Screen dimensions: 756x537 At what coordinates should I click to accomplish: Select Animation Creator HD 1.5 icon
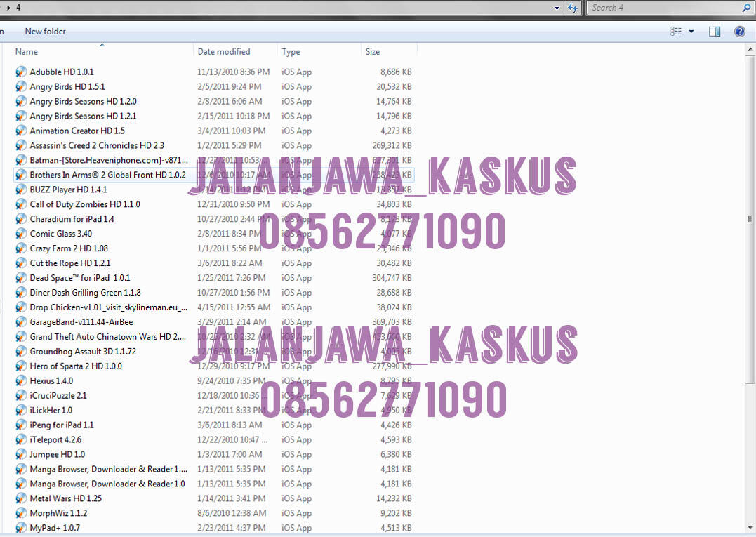tap(21, 131)
